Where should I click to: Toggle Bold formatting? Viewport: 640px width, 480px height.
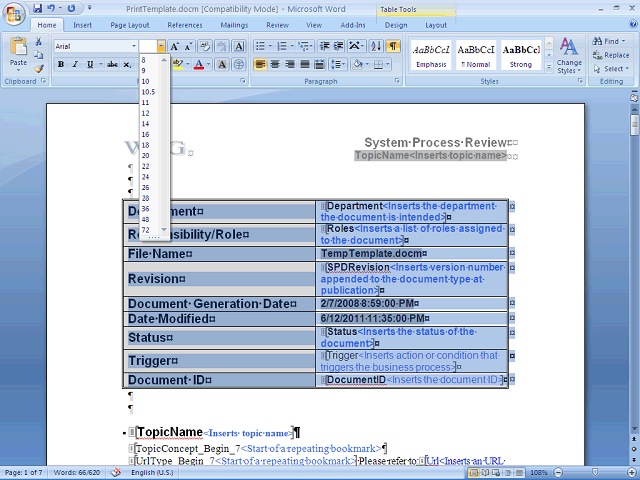tap(61, 64)
